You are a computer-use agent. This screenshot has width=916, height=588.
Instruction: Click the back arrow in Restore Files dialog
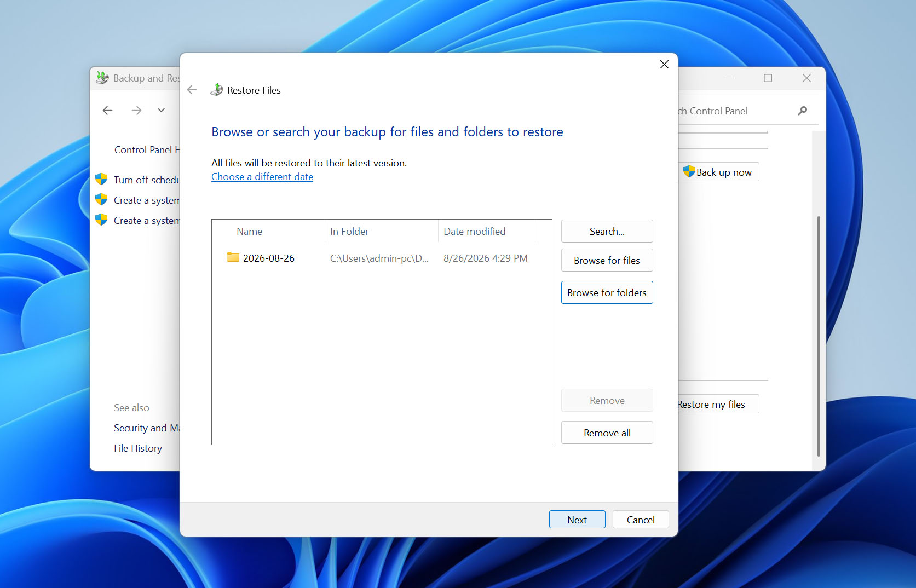coord(192,90)
